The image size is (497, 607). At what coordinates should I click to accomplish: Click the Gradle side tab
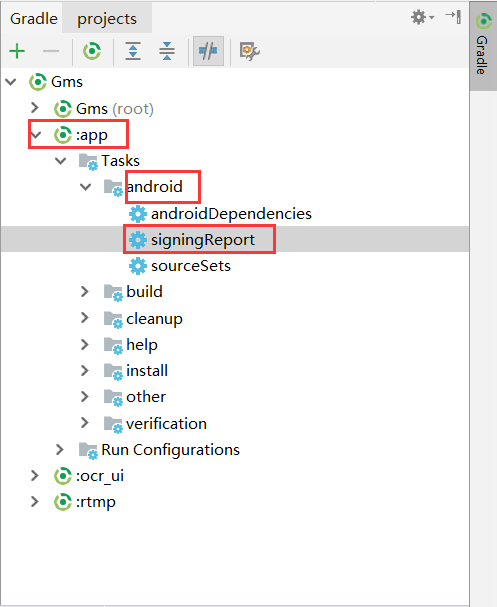click(483, 45)
